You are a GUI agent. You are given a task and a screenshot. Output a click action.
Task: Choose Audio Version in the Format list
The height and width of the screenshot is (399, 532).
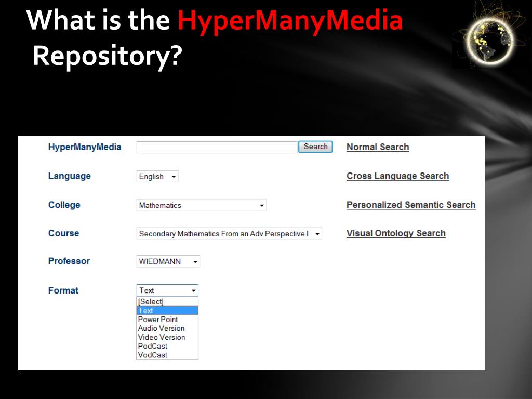167,328
